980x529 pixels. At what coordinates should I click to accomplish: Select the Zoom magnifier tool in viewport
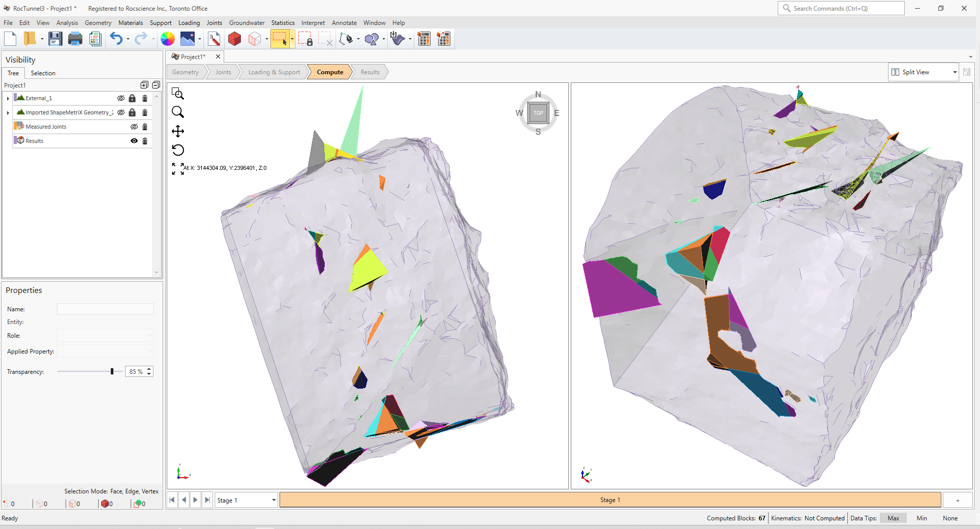point(178,112)
